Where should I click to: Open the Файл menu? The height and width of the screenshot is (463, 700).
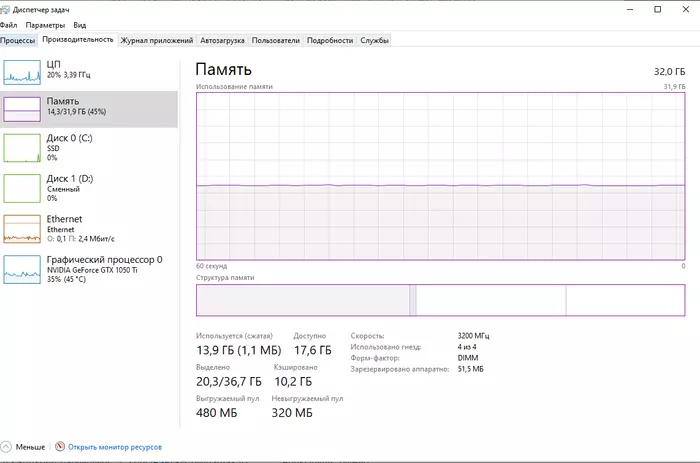tap(9, 24)
